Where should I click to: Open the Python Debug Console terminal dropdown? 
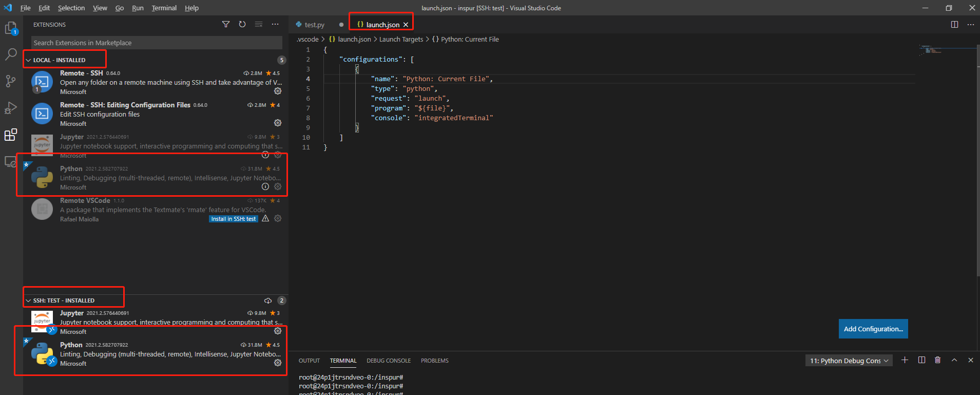849,361
